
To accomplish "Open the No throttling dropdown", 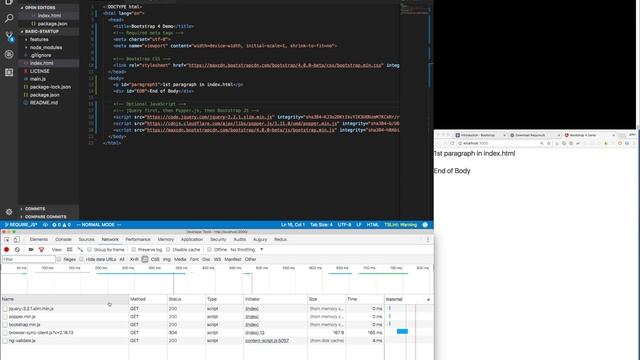I will [x=247, y=249].
